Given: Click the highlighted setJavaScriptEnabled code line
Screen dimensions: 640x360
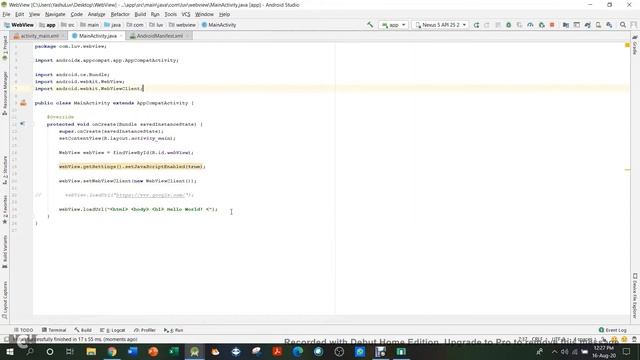Looking at the screenshot, I should tap(131, 167).
